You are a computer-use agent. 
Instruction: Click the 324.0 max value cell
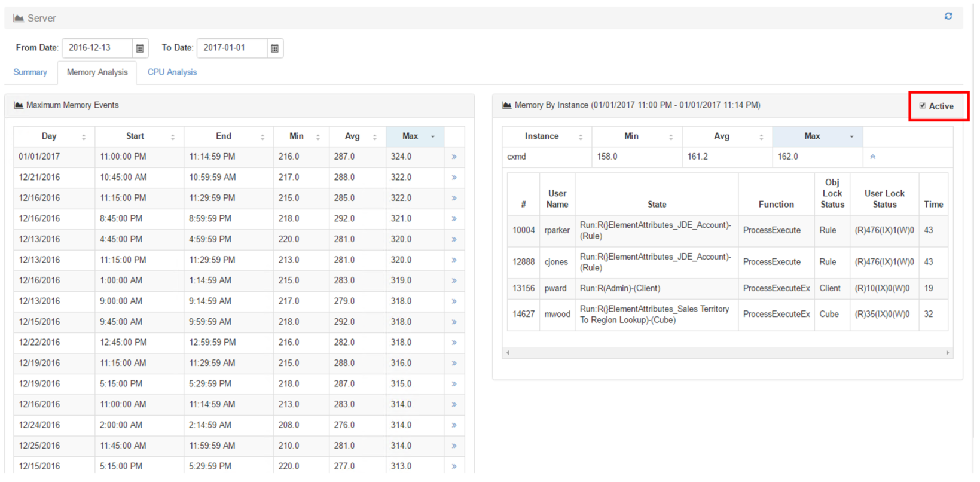(415, 157)
